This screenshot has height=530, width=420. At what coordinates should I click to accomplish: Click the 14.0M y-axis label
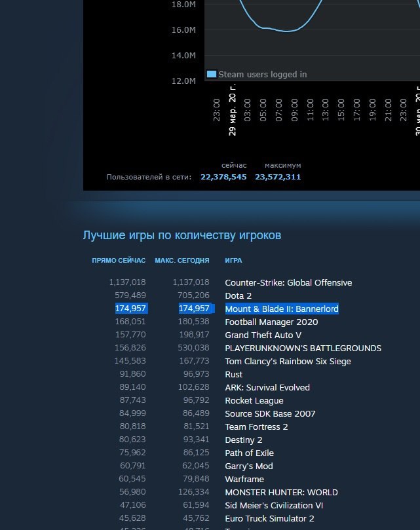(x=183, y=56)
